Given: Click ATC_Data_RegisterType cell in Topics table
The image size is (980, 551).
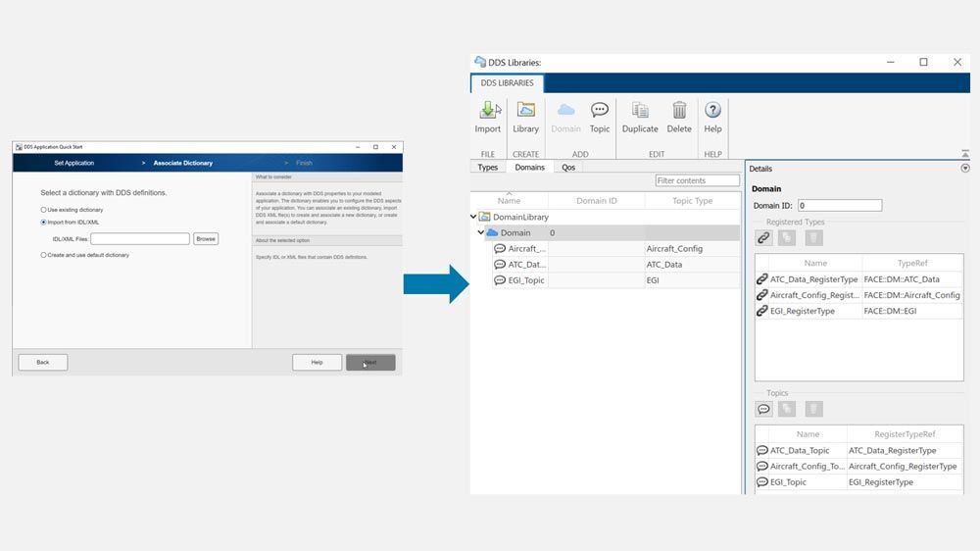Looking at the screenshot, I should [905, 450].
